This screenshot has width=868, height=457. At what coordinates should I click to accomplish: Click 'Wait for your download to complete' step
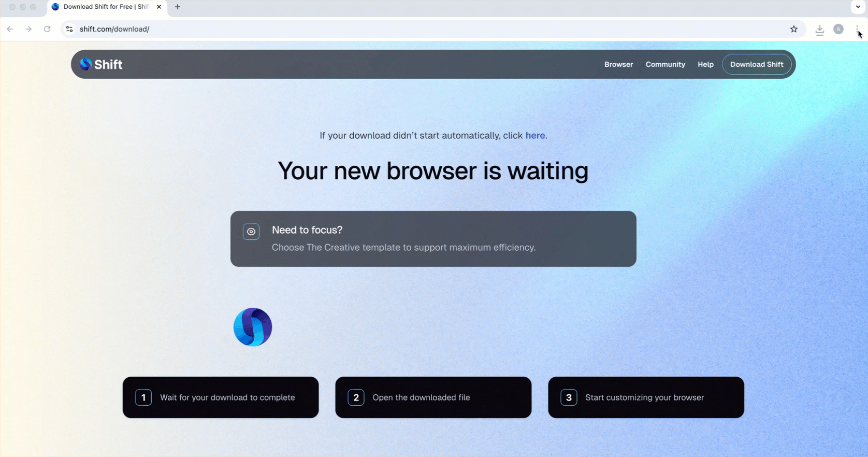(x=221, y=397)
